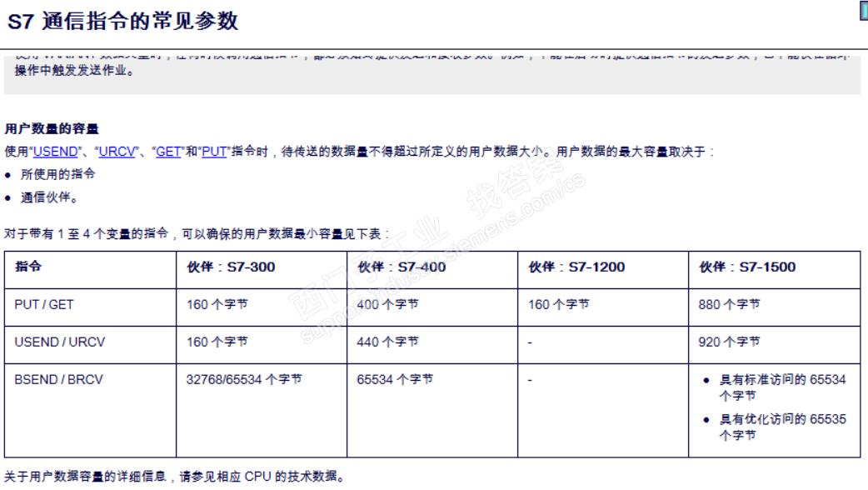Select the "USEND / URCV" row label
The image size is (868, 490).
(60, 342)
